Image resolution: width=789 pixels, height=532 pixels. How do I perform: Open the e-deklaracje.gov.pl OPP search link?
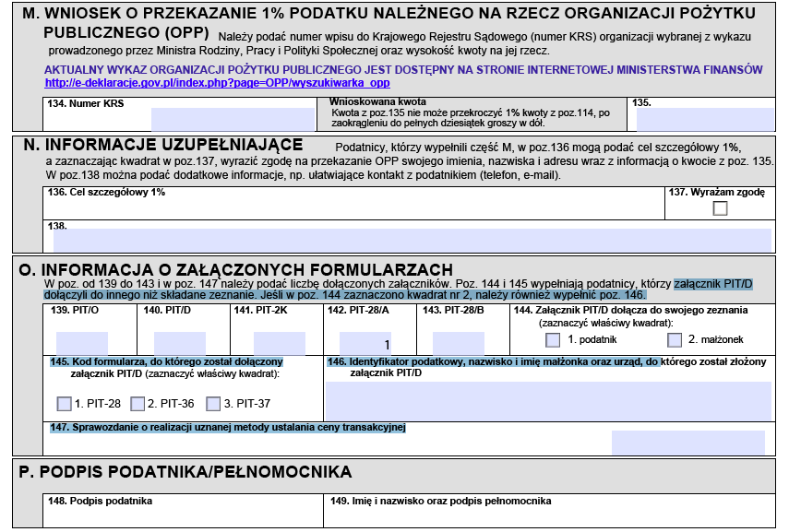point(217,82)
